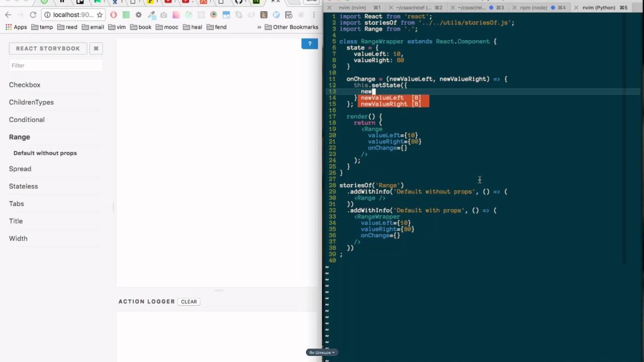Click the horizontal panel divider above Action Logger
This screenshot has height=362, width=644.
tap(218, 290)
